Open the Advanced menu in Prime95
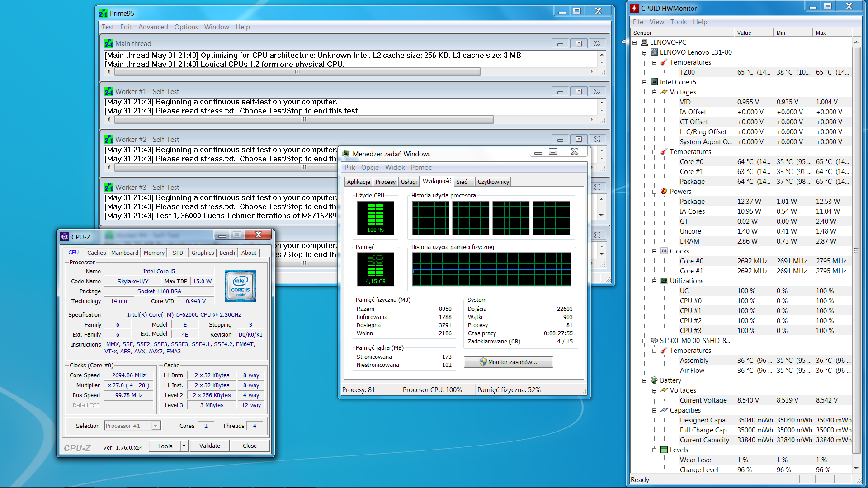The width and height of the screenshot is (868, 488). [153, 27]
